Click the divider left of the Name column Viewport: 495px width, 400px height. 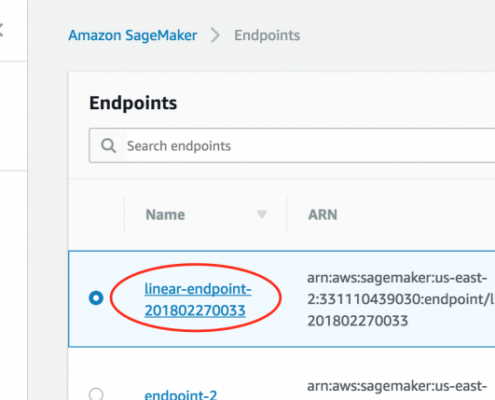coord(124,214)
